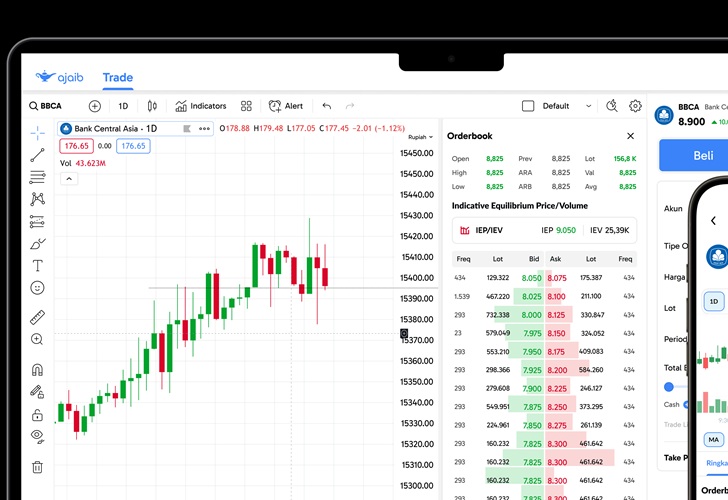Select ask price 8.200
This screenshot has height=500, width=728.
pyautogui.click(x=557, y=370)
